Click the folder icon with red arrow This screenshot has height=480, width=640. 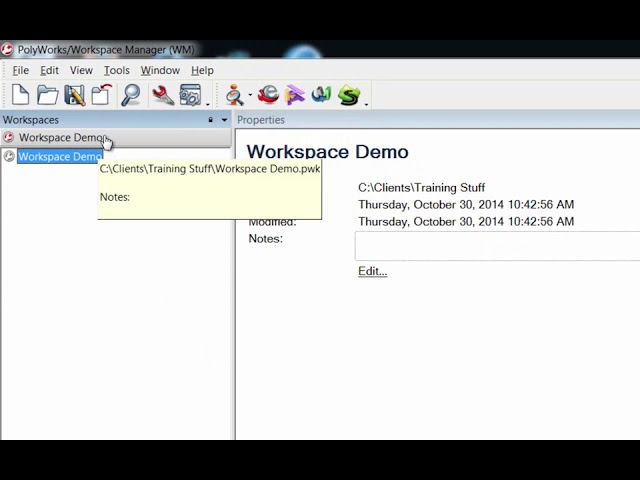(x=101, y=95)
